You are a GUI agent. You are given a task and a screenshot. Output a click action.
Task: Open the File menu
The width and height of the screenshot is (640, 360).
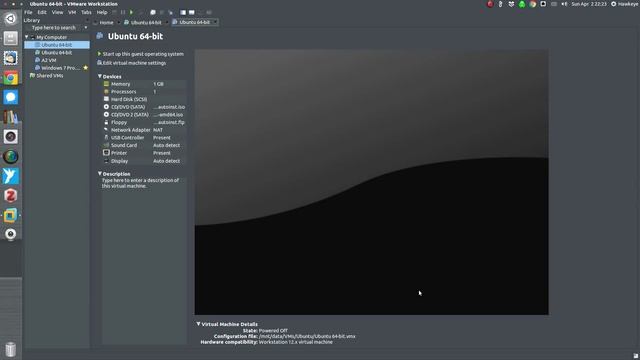28,12
